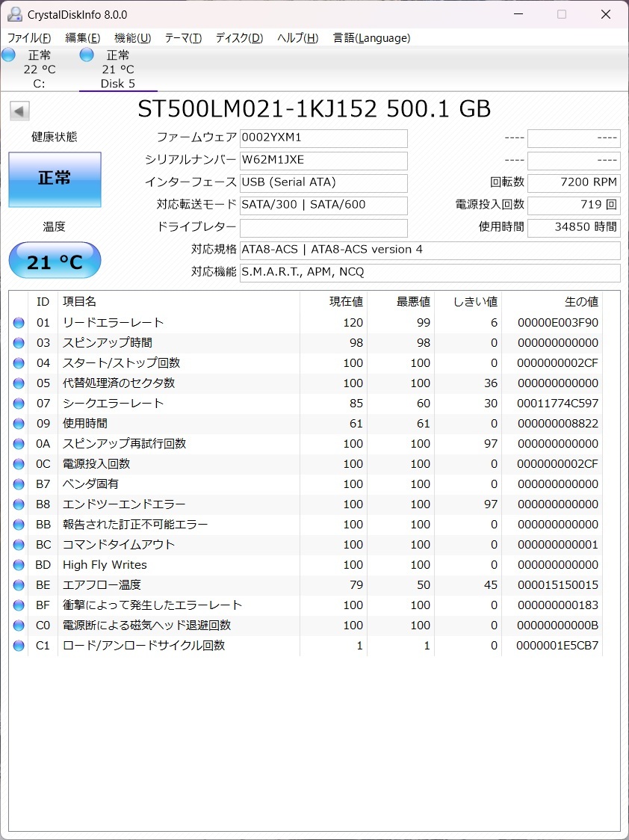This screenshot has height=840, width=629.
Task: Click raw value 000000000183
Action: 558,605
